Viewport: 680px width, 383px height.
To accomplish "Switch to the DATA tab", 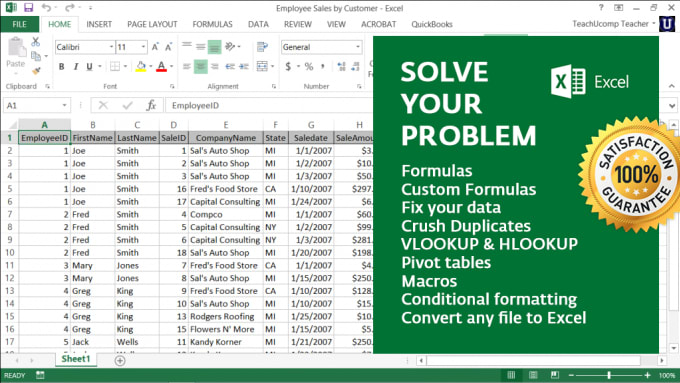I will click(258, 24).
